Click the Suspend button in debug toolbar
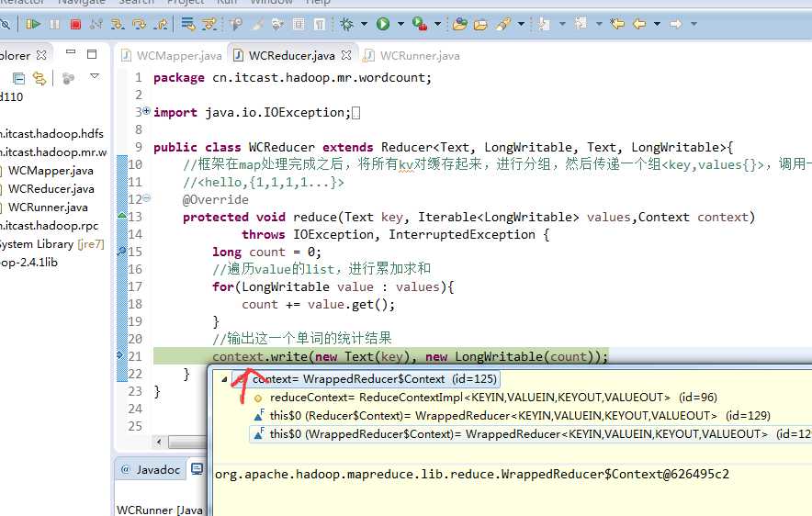 click(54, 24)
